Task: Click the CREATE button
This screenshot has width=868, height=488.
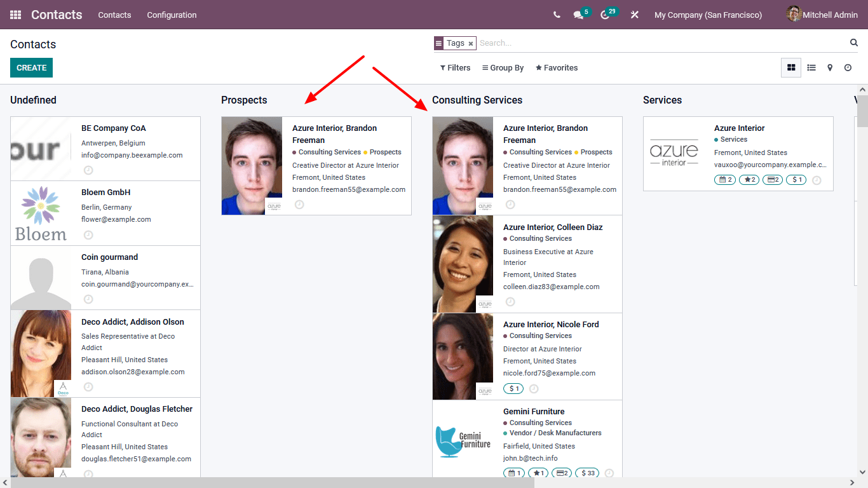Action: coord(31,67)
